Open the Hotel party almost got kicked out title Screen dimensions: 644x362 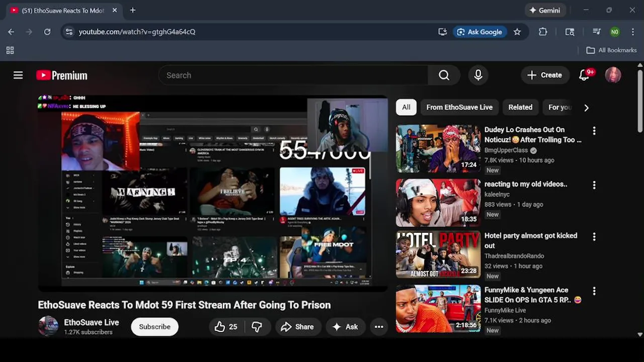[x=531, y=240]
